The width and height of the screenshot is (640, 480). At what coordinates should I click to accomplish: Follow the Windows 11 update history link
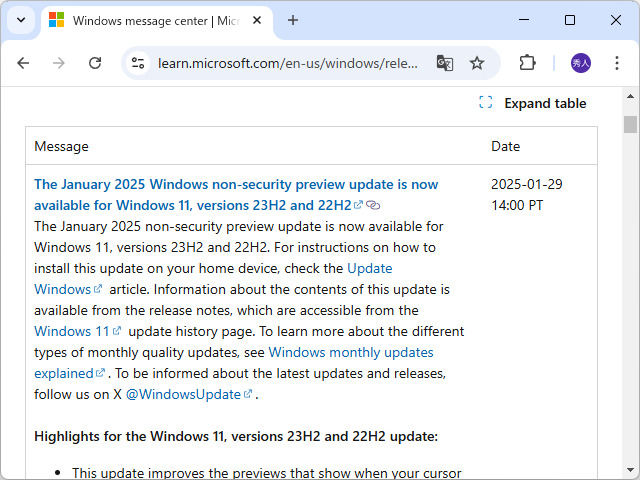(72, 331)
